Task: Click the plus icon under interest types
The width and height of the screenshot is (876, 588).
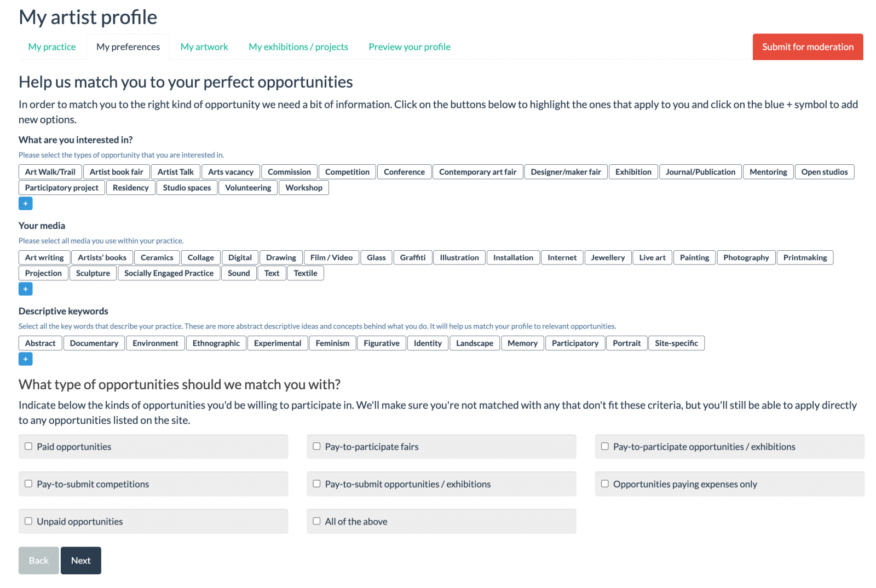Action: (25, 204)
